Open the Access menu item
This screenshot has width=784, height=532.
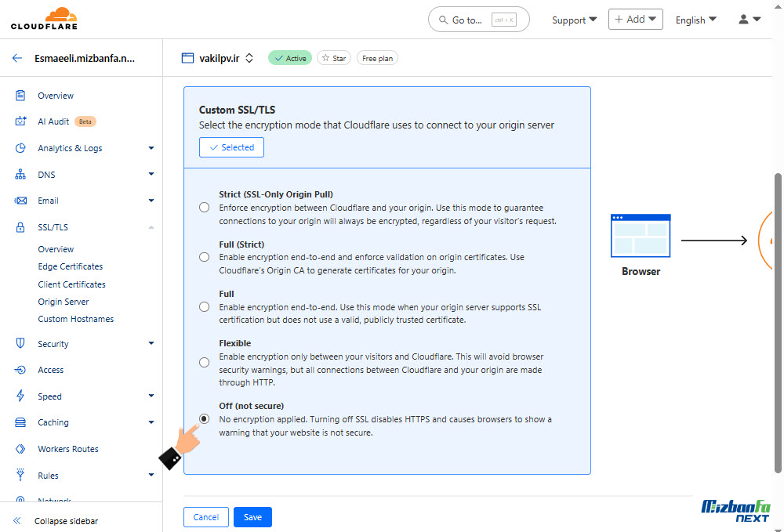(50, 370)
